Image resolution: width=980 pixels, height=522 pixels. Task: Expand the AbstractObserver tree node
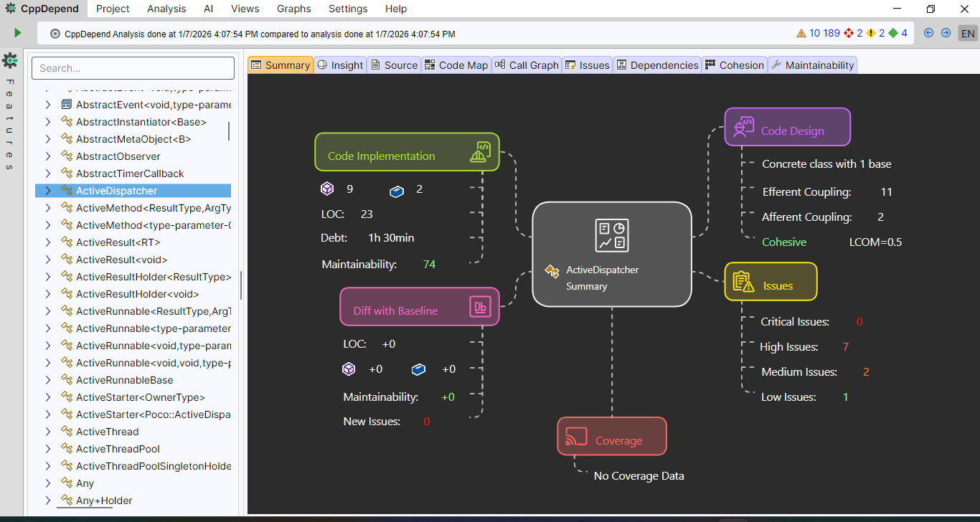48,156
